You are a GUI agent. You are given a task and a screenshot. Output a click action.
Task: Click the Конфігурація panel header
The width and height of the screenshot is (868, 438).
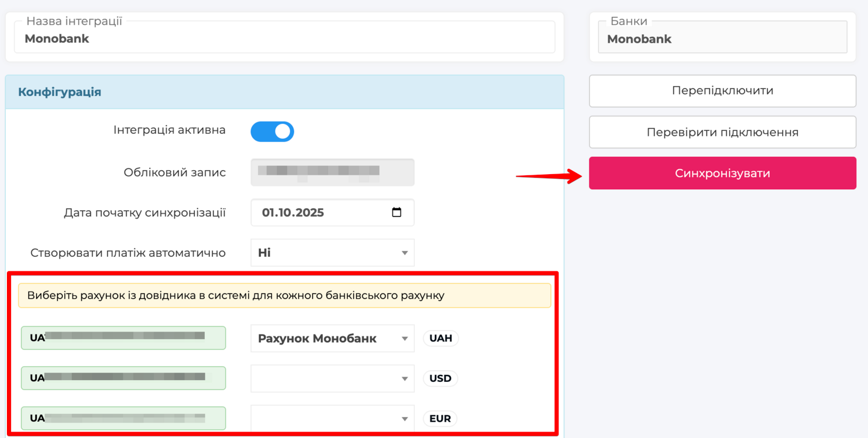[x=284, y=92]
